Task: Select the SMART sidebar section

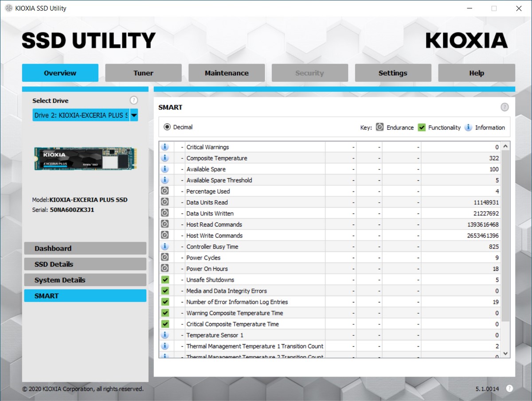Action: [85, 296]
